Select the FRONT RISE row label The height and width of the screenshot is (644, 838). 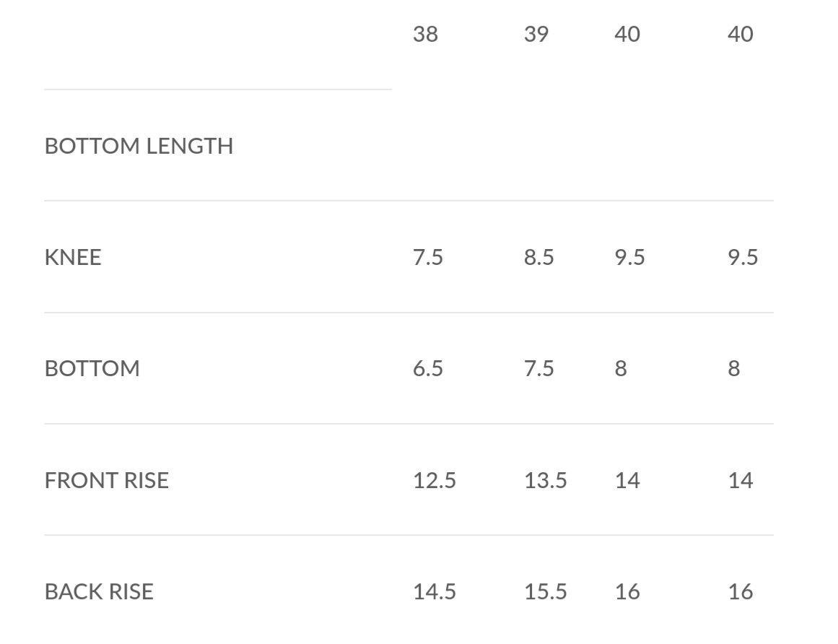tap(106, 480)
